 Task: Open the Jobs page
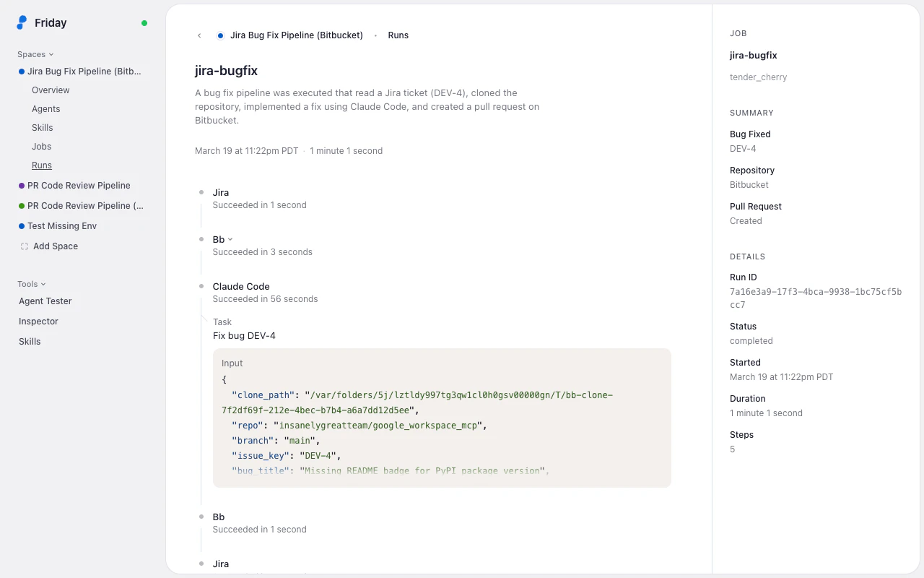pyautogui.click(x=42, y=147)
